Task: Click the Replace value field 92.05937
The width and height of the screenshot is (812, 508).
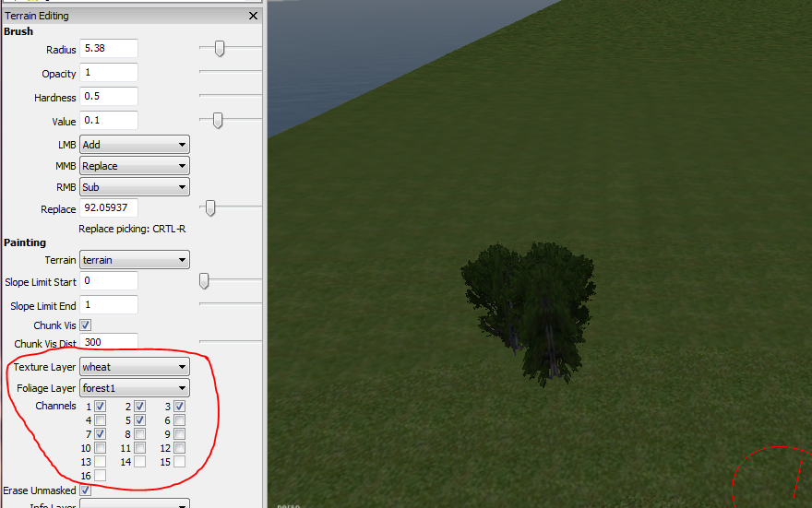Action: click(x=109, y=208)
